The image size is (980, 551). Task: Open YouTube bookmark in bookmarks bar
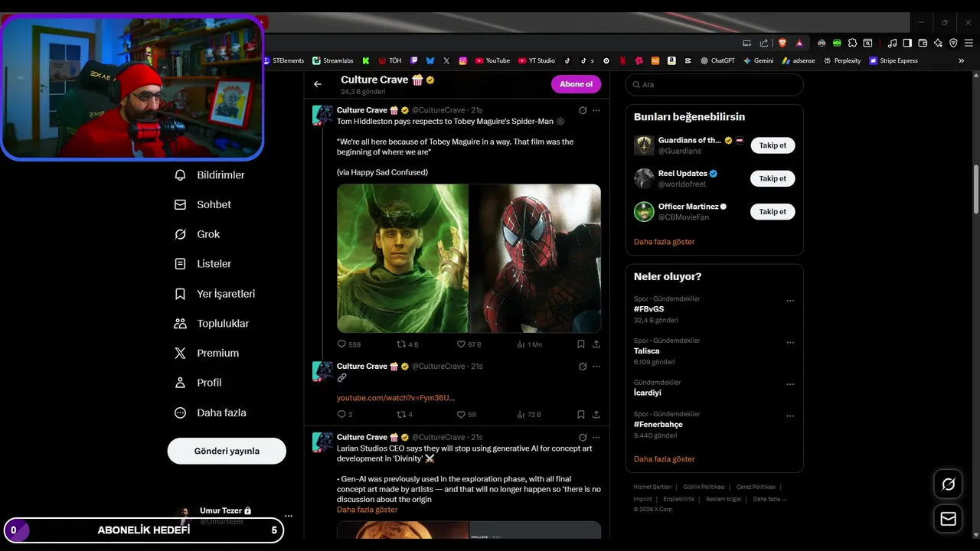492,60
